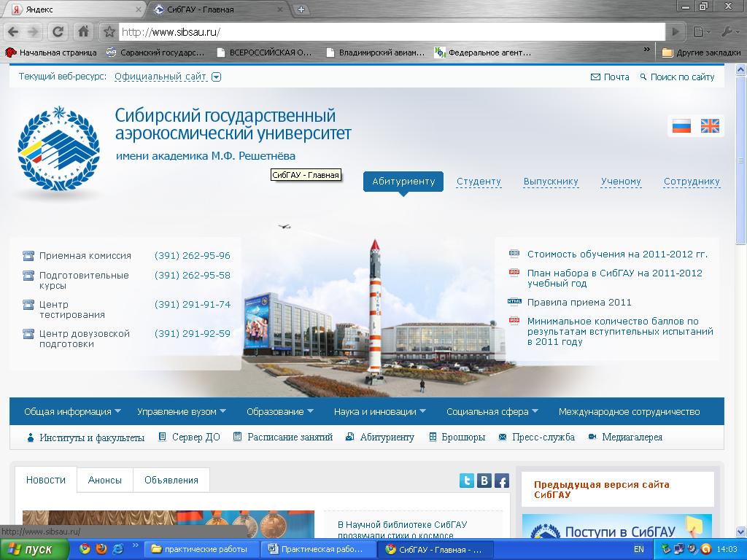The width and height of the screenshot is (747, 560).
Task: Select the Сотруднику audience tab
Action: 692,182
